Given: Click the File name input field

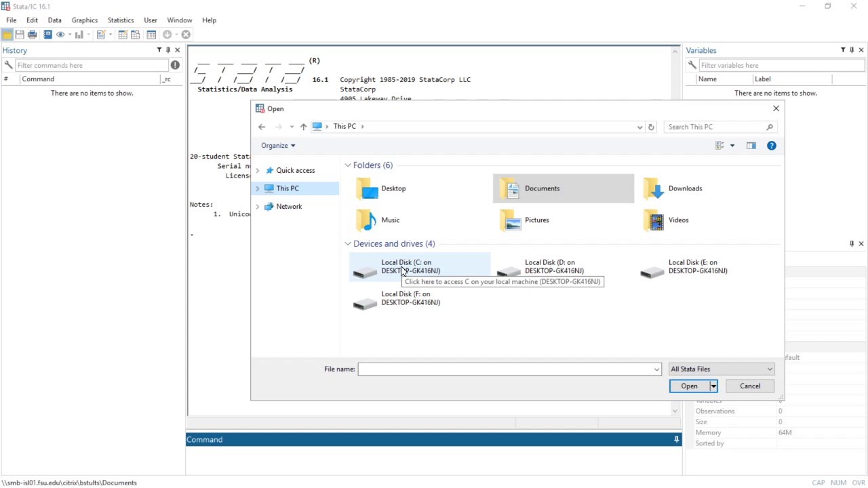Looking at the screenshot, I should 505,369.
